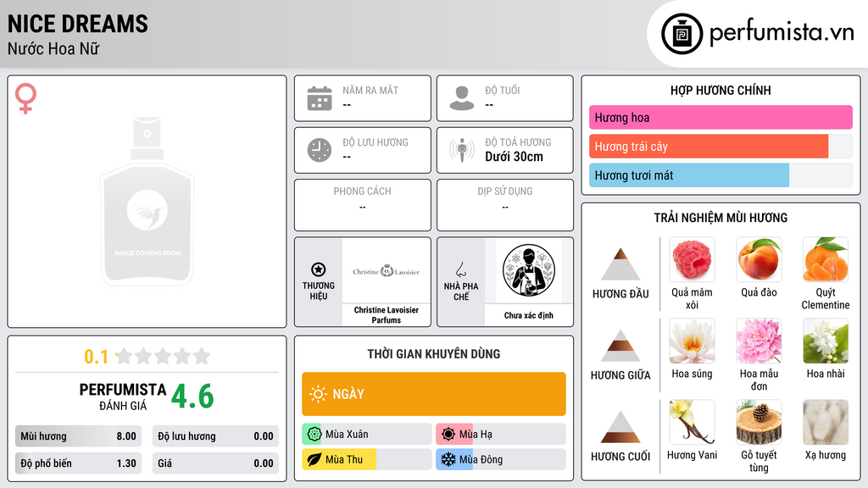Image resolution: width=868 pixels, height=488 pixels.
Task: Click the blue Hương tươi mát accord bar
Action: coord(689,175)
